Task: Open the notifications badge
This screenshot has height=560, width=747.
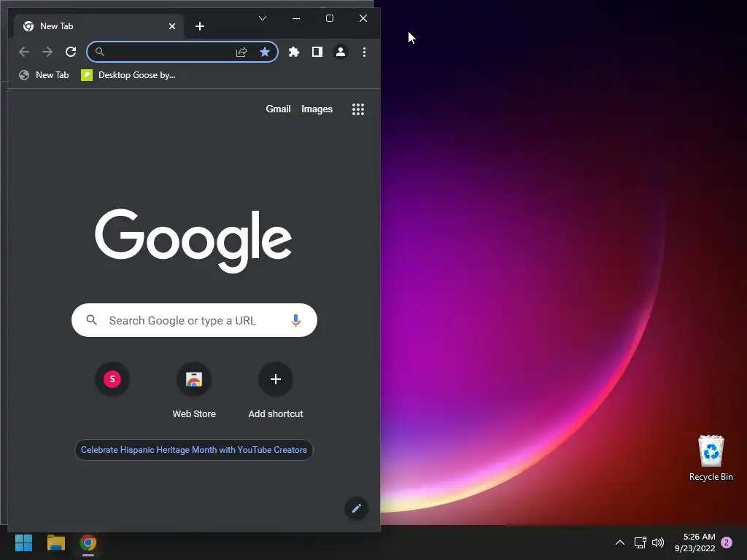Action: [727, 542]
